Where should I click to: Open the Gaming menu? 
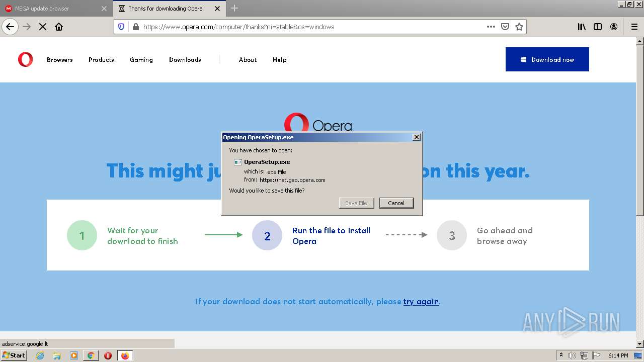[x=141, y=60]
